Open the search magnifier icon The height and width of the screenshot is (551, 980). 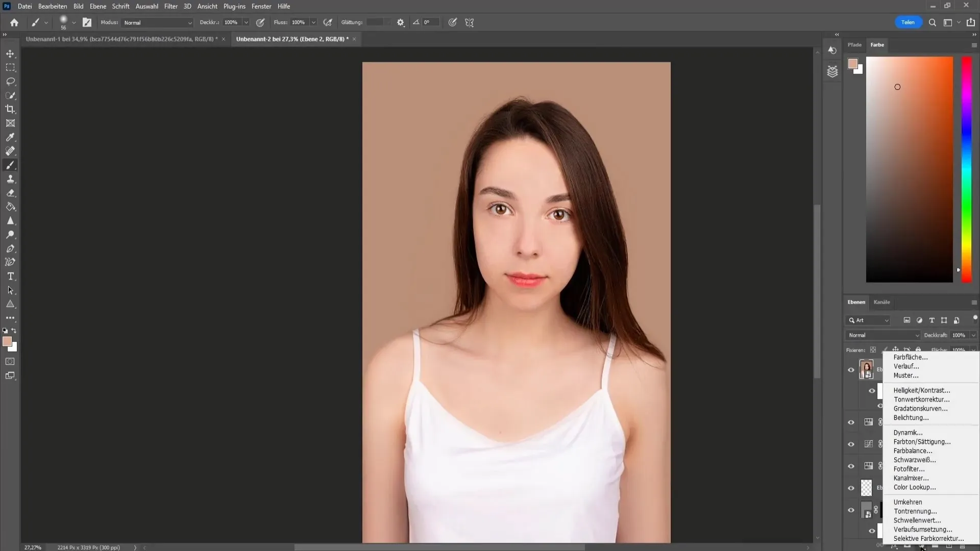[x=932, y=22]
